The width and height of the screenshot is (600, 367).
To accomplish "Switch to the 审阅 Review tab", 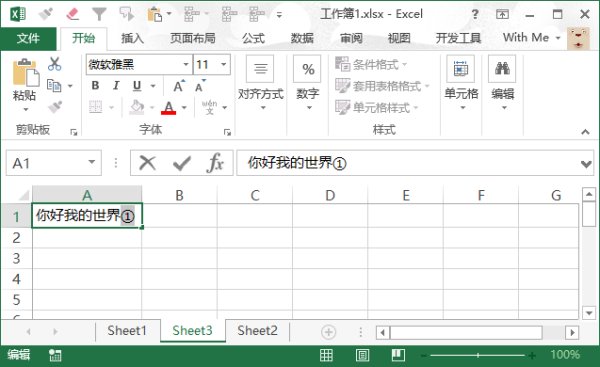I will click(351, 38).
